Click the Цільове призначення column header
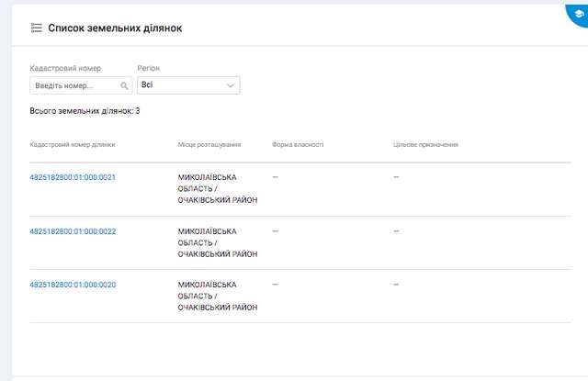The image size is (588, 381). tap(425, 145)
